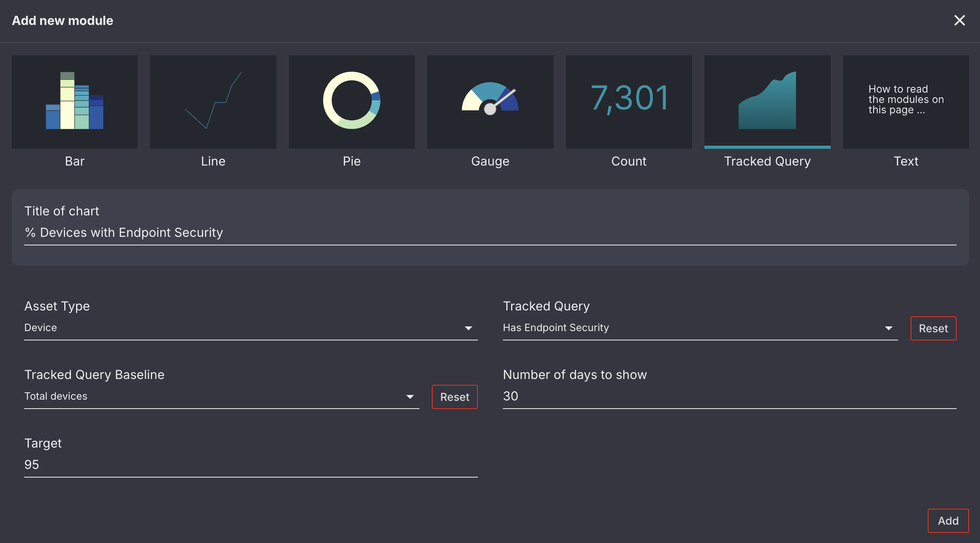Pick the Gauge module type

click(x=490, y=102)
